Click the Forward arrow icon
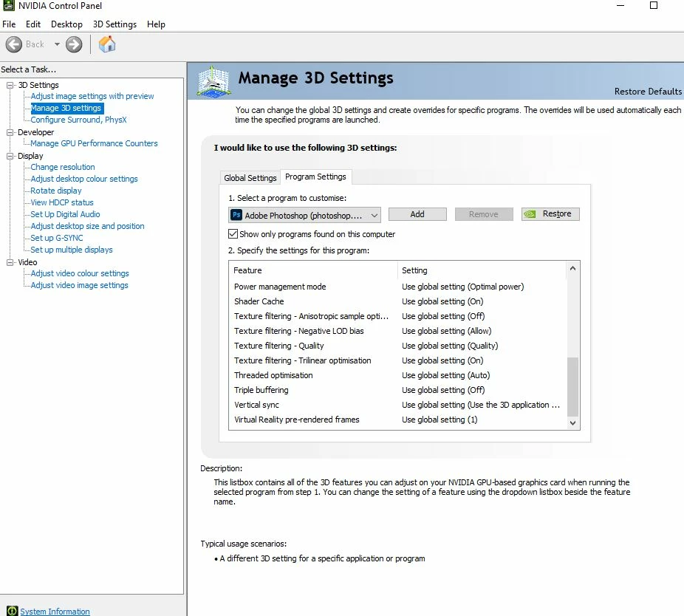Viewport: 684px width, 616px height. (74, 44)
